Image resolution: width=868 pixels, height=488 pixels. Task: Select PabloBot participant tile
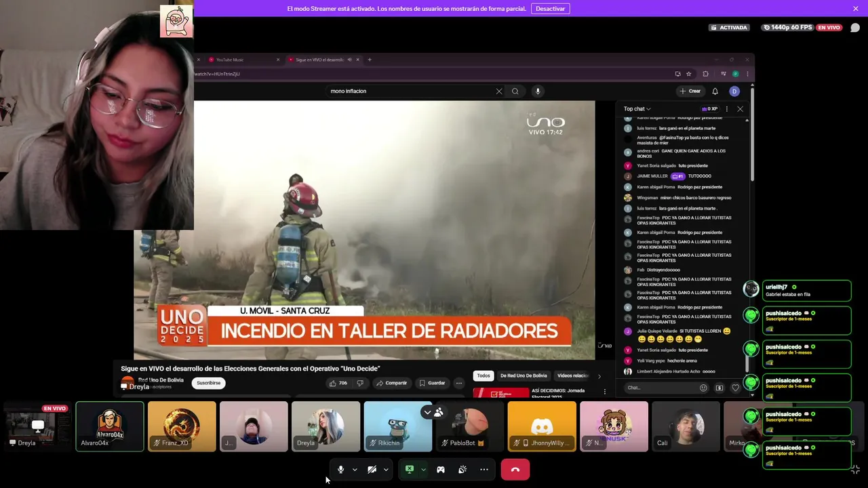(470, 426)
